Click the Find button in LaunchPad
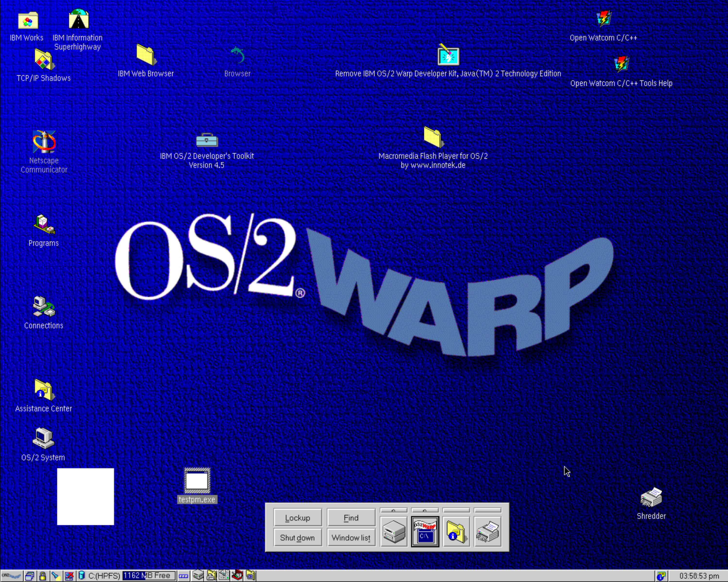 pyautogui.click(x=351, y=517)
